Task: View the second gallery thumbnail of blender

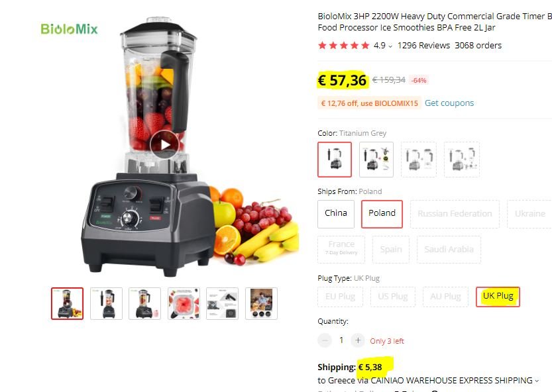Action: click(x=106, y=303)
